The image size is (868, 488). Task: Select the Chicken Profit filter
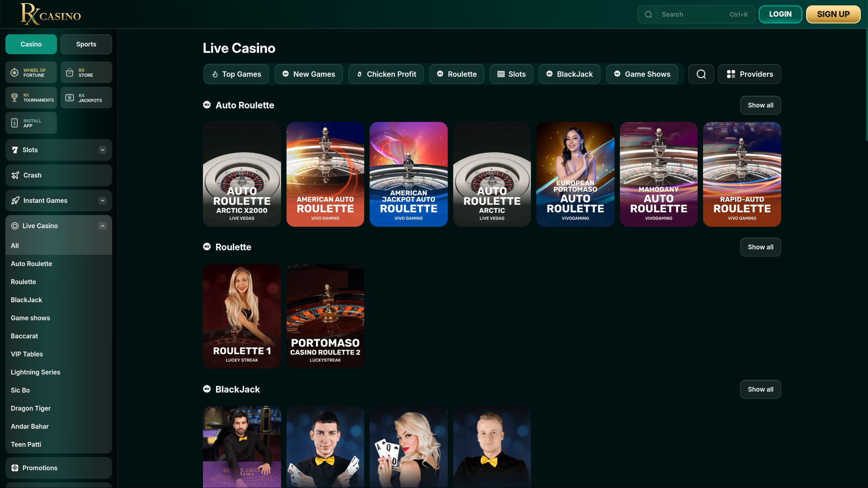pyautogui.click(x=386, y=74)
